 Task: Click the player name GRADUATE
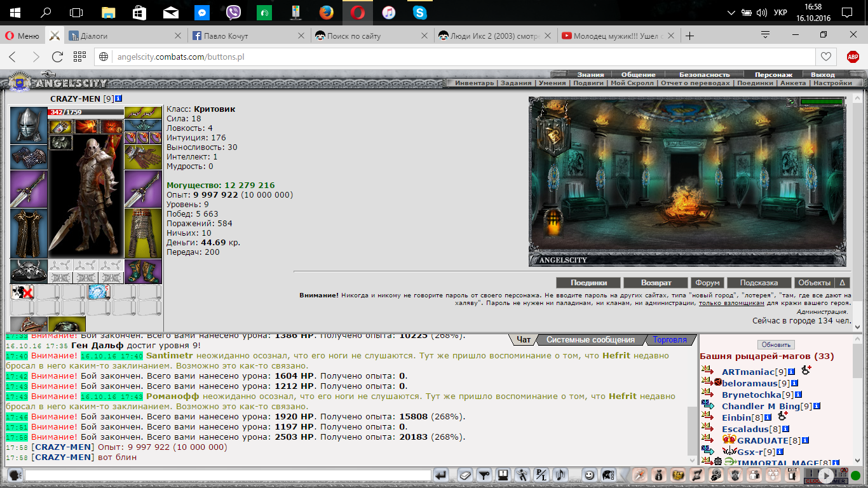coord(763,440)
